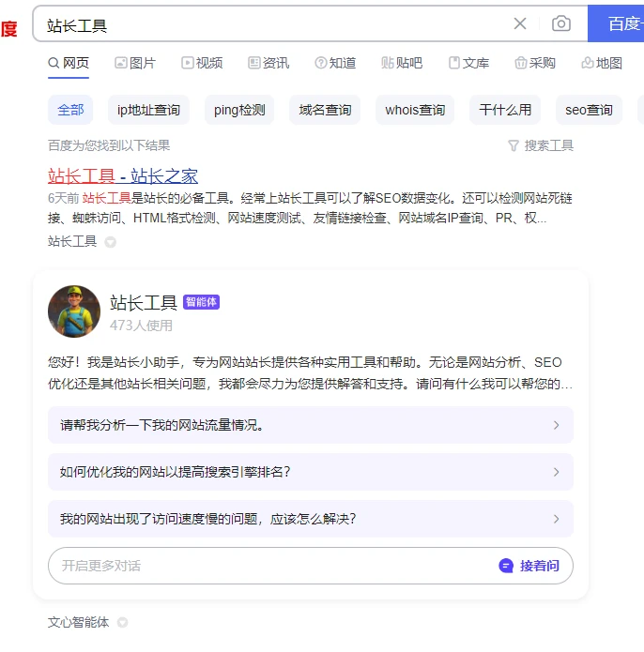Open the 站长工具 - 站长之家 result link

point(123,175)
